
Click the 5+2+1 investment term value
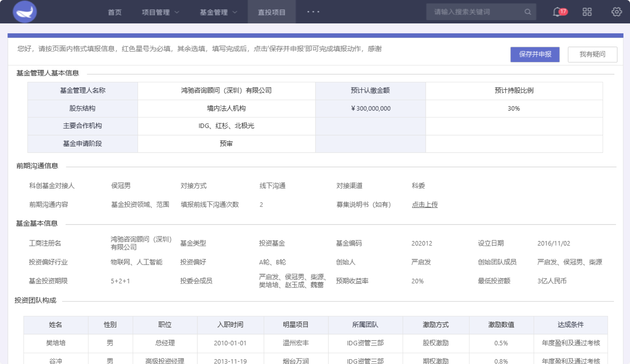click(x=120, y=281)
